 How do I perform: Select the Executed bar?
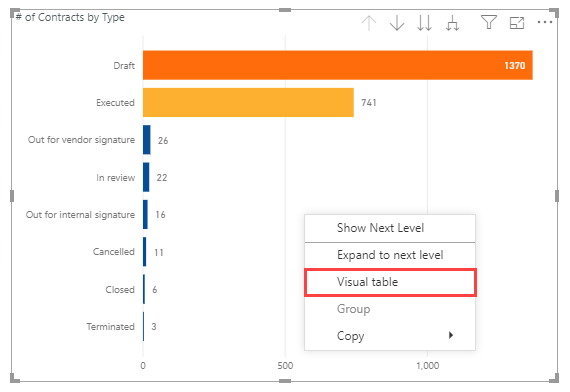click(x=248, y=103)
